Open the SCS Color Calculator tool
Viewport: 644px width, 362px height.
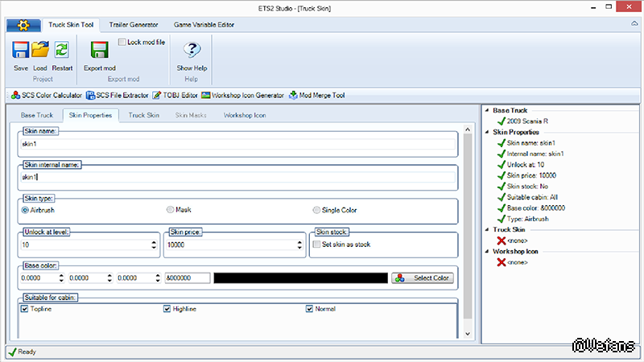coord(47,96)
